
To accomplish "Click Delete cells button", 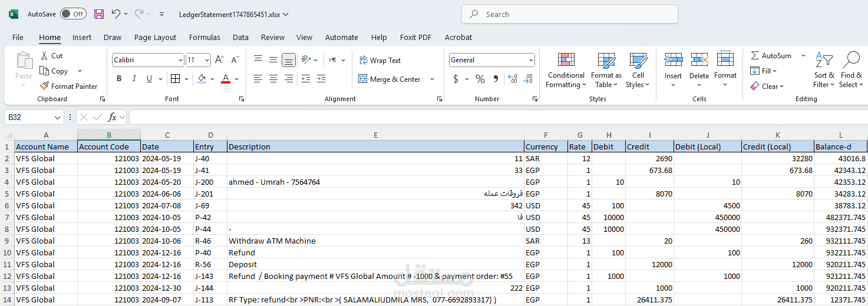I will point(699,70).
